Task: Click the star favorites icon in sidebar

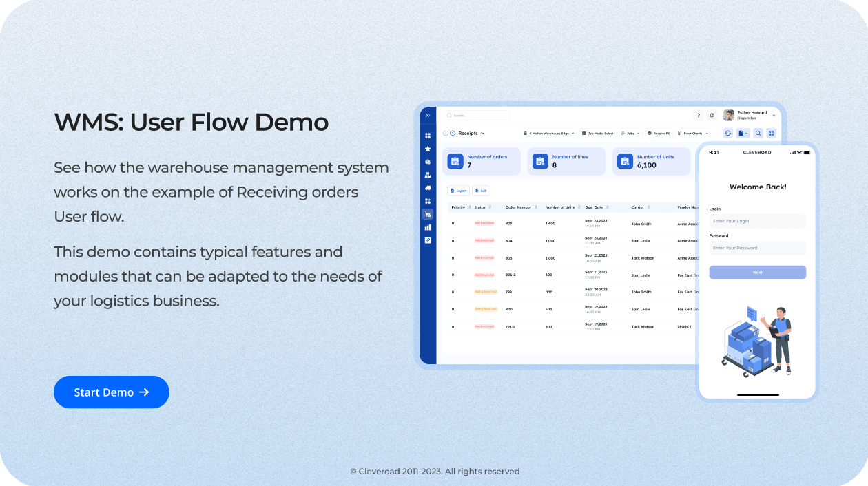Action: click(x=428, y=149)
